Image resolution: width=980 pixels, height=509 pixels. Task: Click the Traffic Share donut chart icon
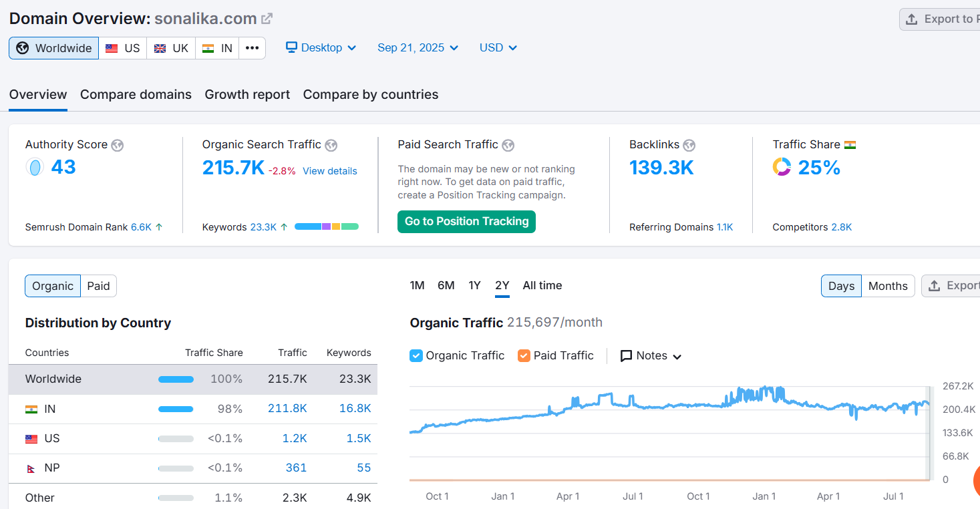point(782,167)
